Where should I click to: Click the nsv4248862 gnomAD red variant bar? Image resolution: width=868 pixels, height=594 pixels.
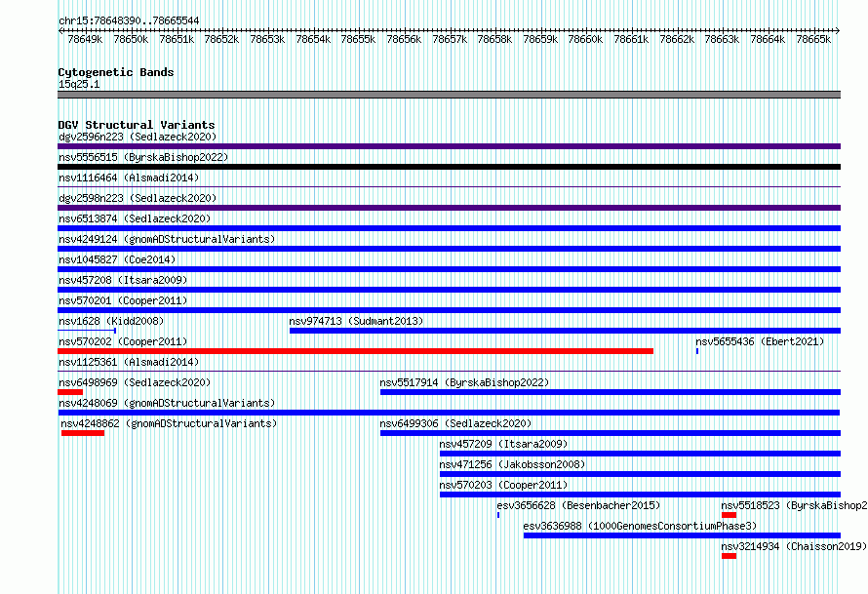click(83, 433)
